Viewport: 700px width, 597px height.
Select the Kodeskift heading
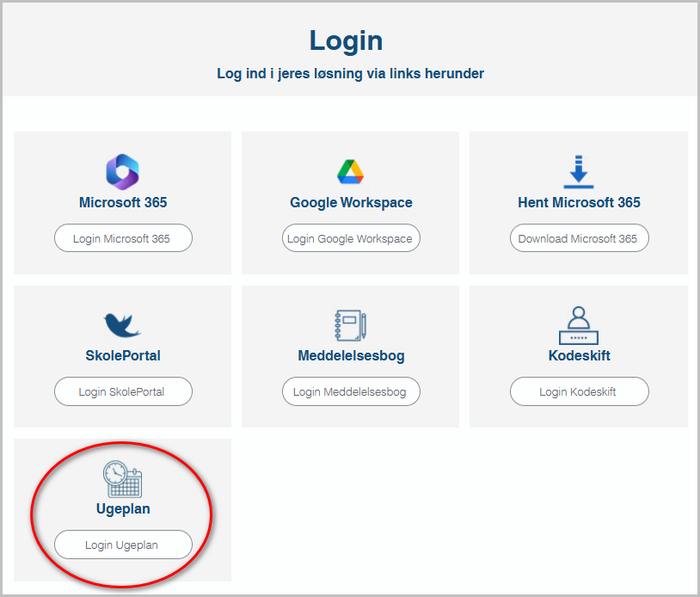coord(579,355)
